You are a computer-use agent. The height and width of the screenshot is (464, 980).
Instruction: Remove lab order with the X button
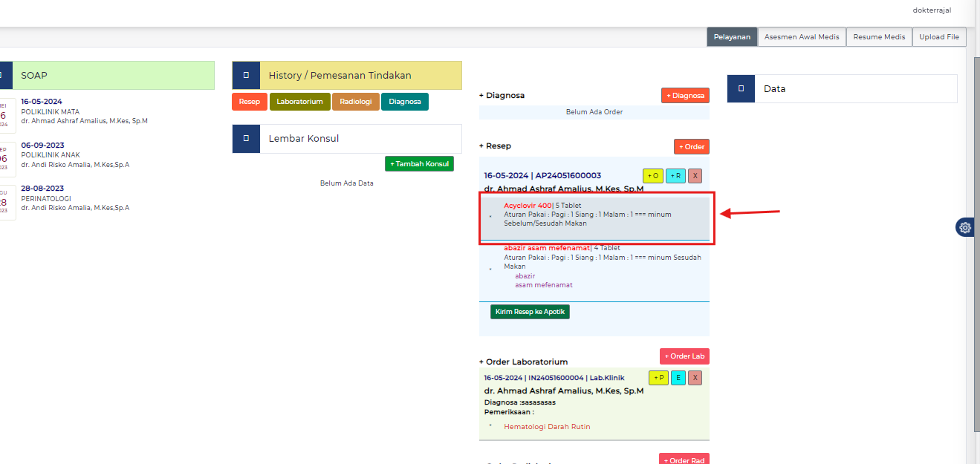tap(695, 378)
